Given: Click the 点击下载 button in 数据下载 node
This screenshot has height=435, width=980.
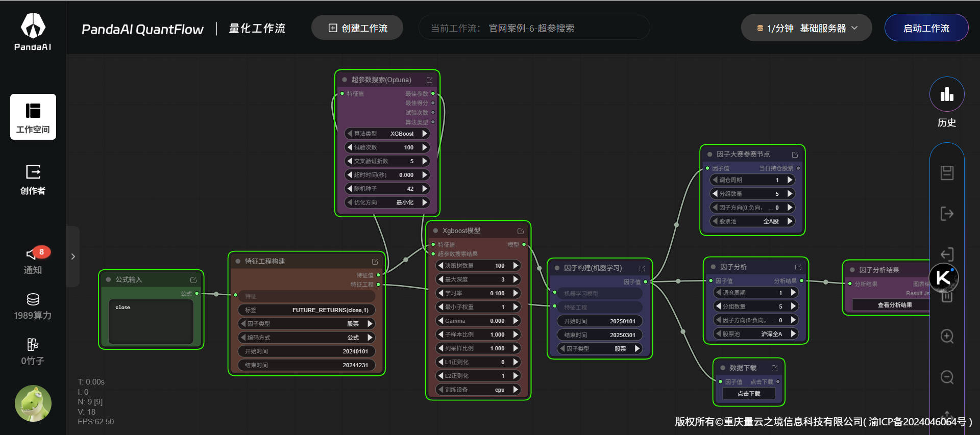Looking at the screenshot, I should 749,394.
